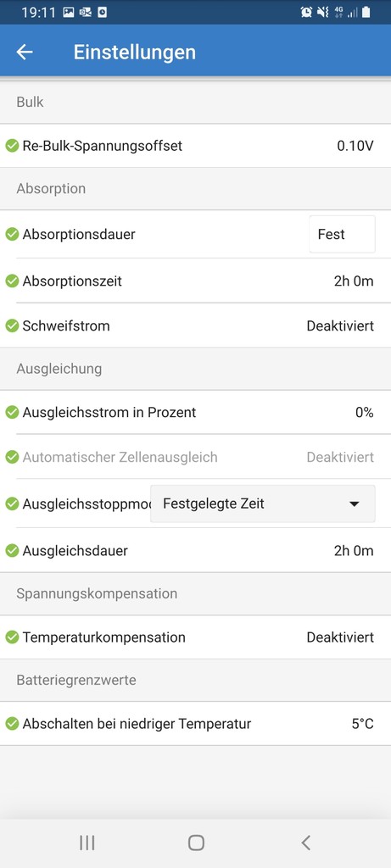
Task: Tap the back arrow in Einstellungen header
Action: pyautogui.click(x=25, y=52)
